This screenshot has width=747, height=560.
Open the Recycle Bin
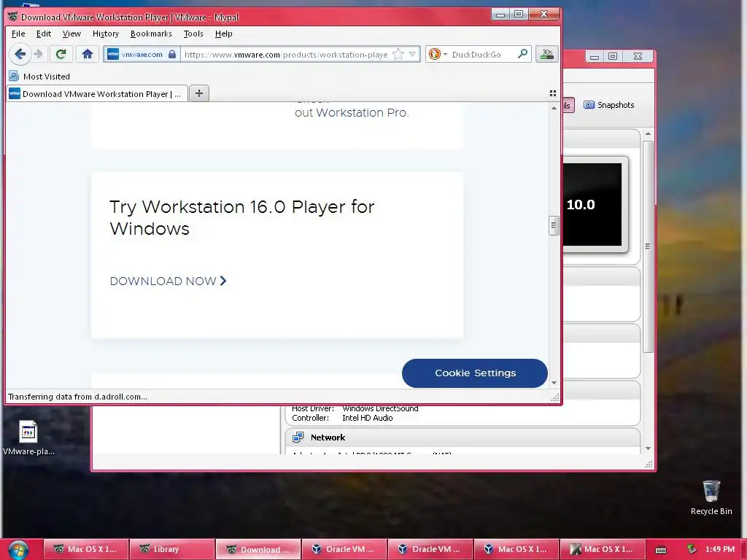[711, 497]
